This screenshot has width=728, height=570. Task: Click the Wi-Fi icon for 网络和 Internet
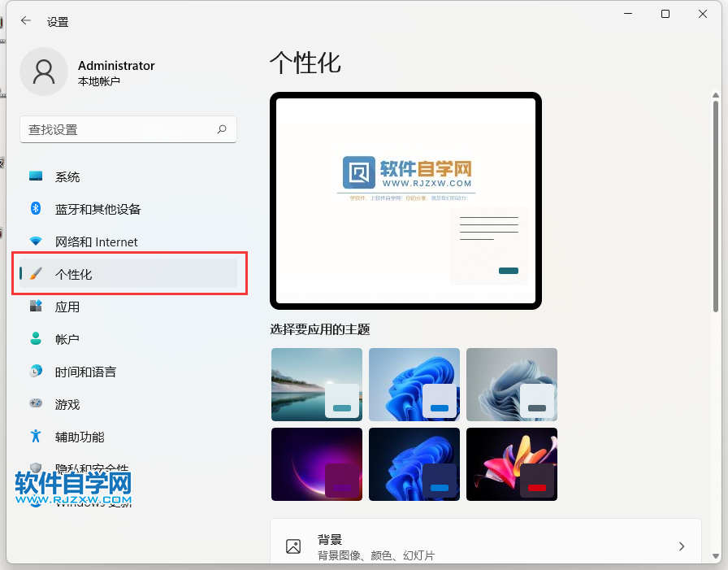(x=36, y=241)
